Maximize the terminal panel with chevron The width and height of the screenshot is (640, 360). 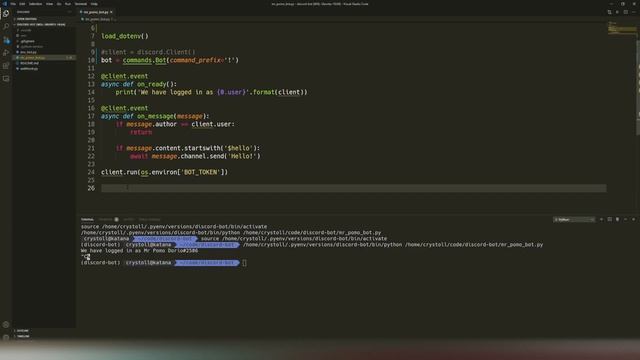click(x=625, y=220)
